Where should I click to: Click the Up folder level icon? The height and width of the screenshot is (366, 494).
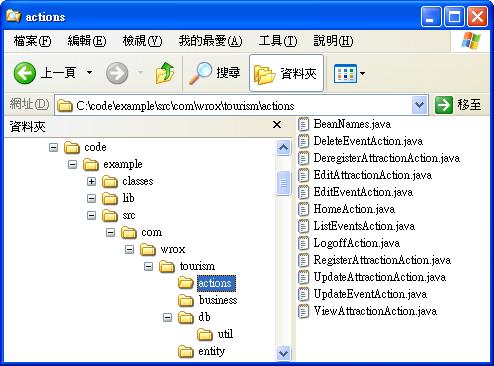coord(165,73)
